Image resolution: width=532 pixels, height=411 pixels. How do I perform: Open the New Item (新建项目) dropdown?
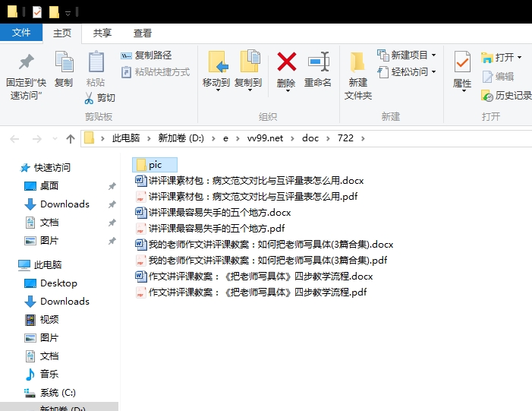pyautogui.click(x=407, y=55)
